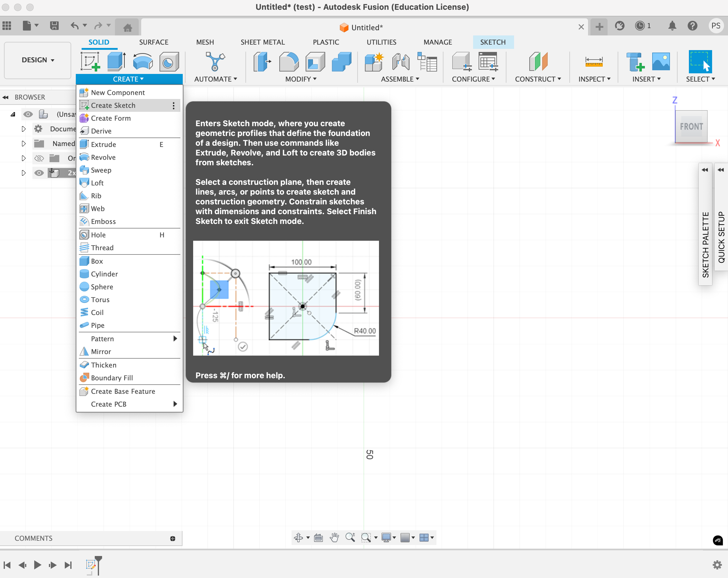Hide the 2x component with eye icon

(x=39, y=173)
